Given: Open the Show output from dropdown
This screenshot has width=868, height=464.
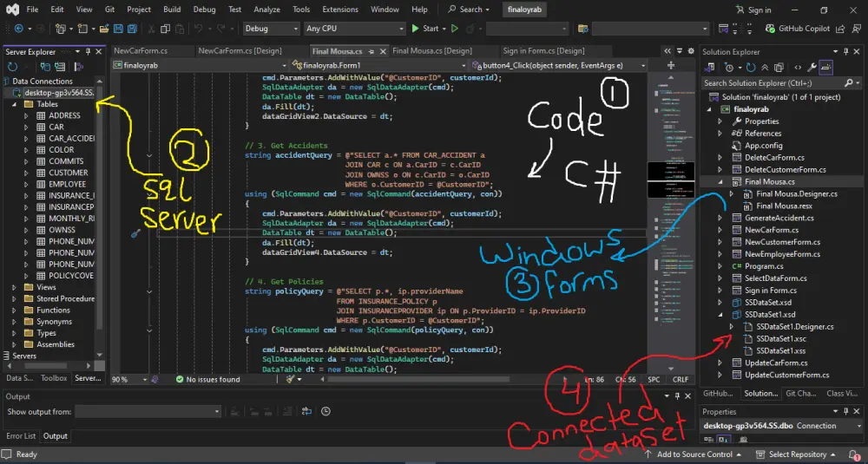Looking at the screenshot, I should tap(148, 411).
